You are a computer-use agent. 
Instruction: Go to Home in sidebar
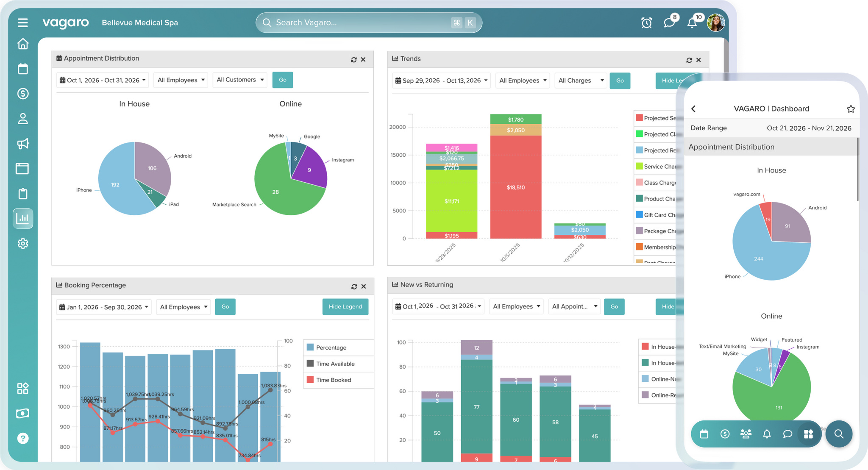23,44
